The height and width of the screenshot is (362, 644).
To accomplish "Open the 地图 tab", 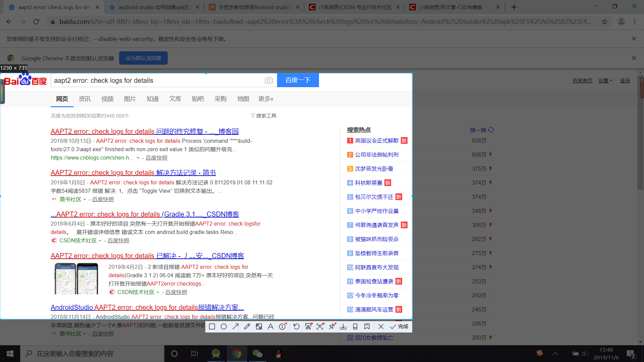I will (x=243, y=99).
